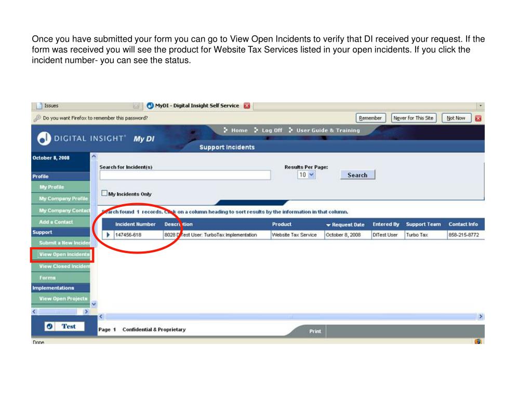Image resolution: width=532 pixels, height=399 pixels.
Task: Click main pane scroll right arrow
Action: 481,316
